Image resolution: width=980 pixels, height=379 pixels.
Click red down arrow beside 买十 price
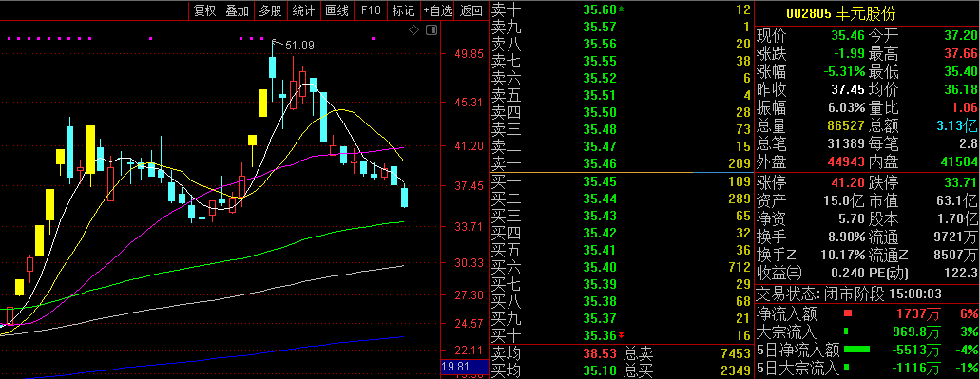(x=622, y=335)
